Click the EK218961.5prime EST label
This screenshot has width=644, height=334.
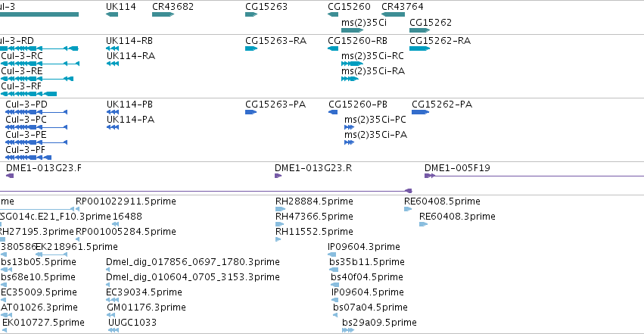click(x=76, y=247)
